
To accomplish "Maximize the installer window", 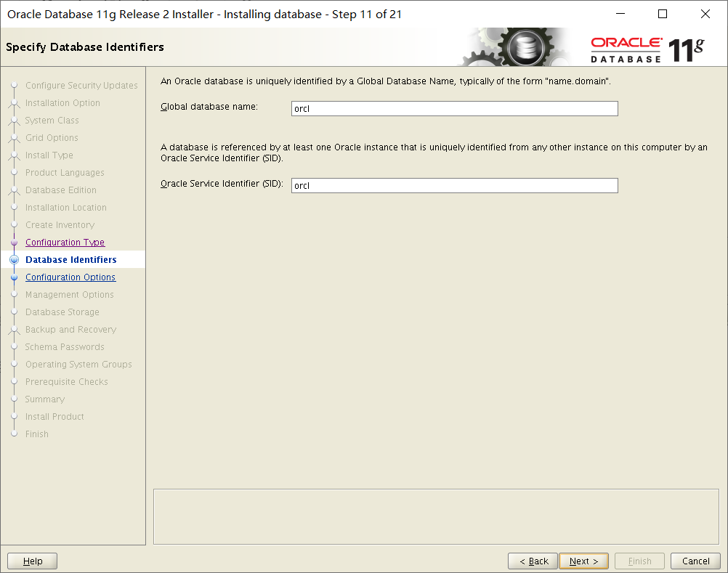I will click(x=663, y=14).
